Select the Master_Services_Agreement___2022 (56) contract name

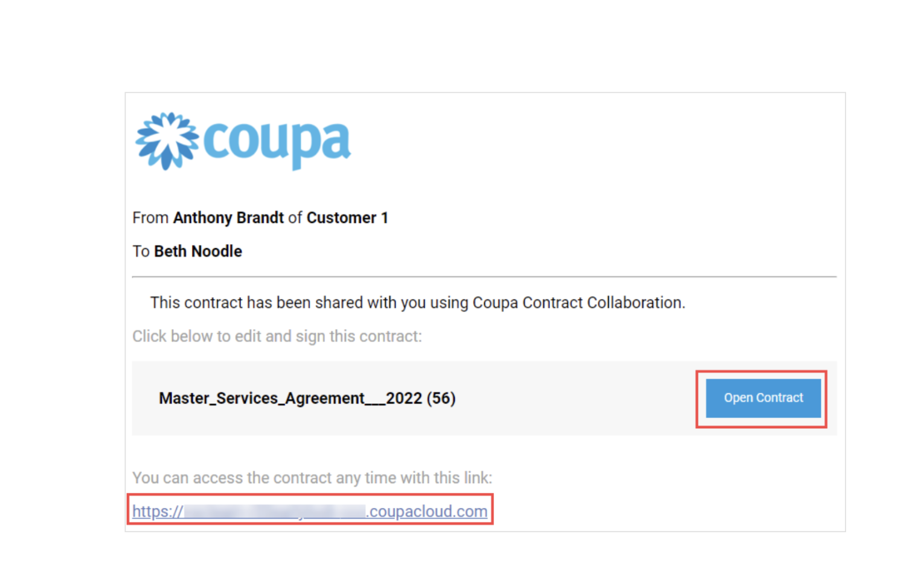[307, 398]
